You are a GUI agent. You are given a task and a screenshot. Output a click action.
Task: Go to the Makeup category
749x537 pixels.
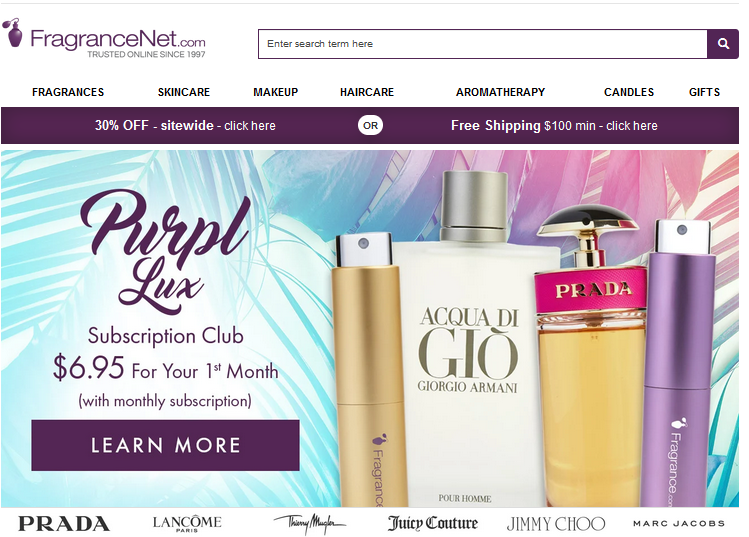coord(276,92)
